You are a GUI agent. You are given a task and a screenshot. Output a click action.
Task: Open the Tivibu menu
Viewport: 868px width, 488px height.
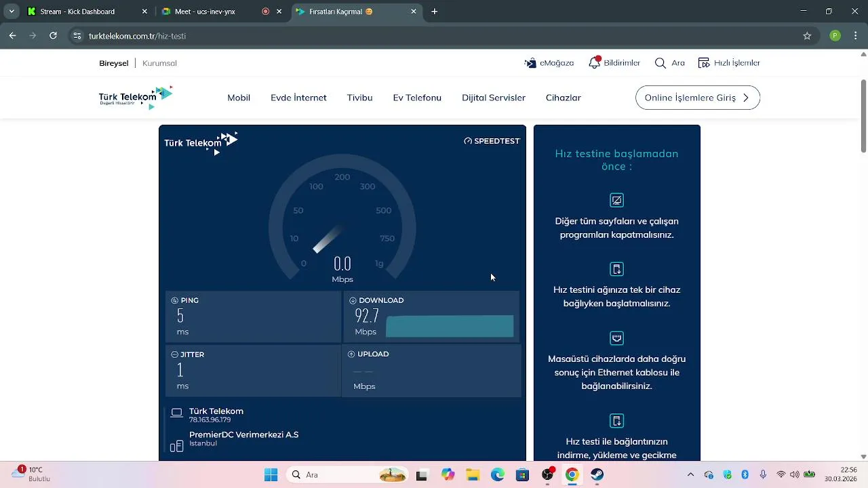point(359,98)
